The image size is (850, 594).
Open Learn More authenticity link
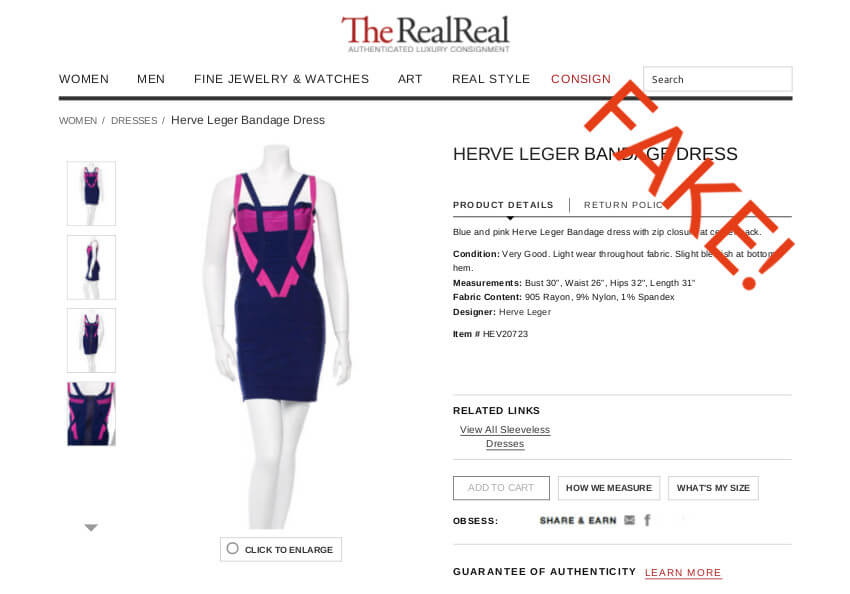point(683,572)
